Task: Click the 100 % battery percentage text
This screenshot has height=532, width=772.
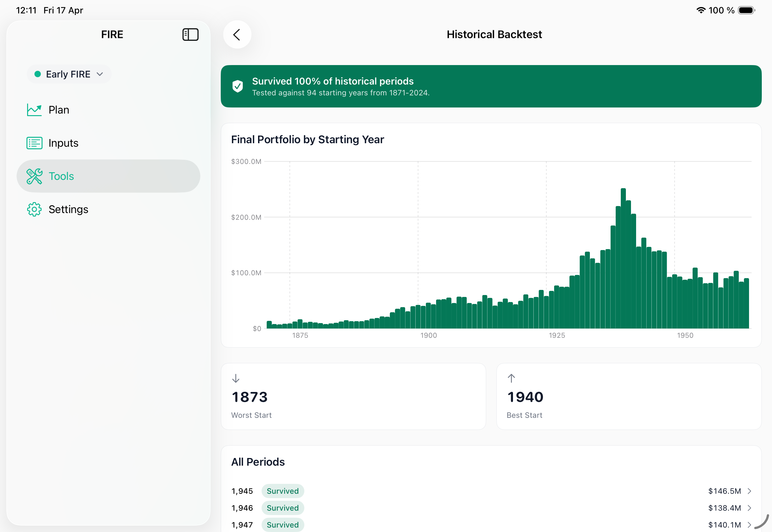Action: coord(721,10)
